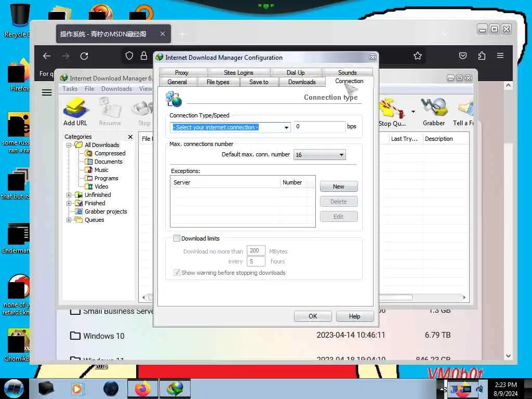
Task: Select the Programs category
Action: (x=106, y=178)
